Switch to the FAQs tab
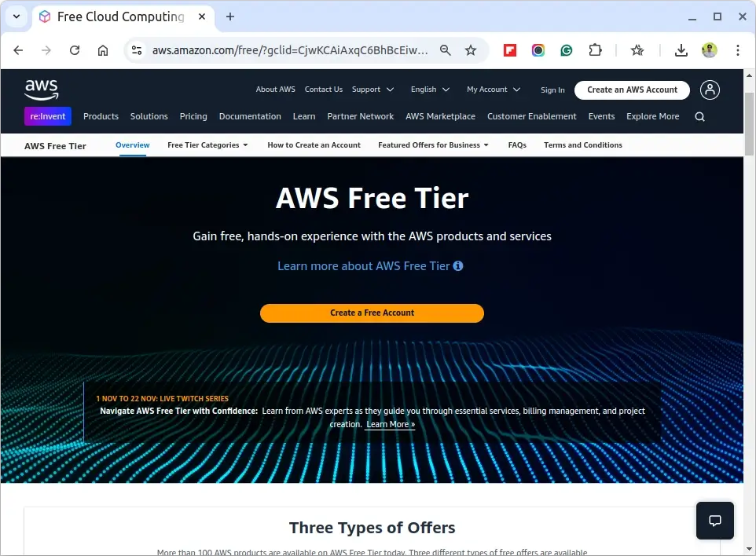 tap(517, 145)
